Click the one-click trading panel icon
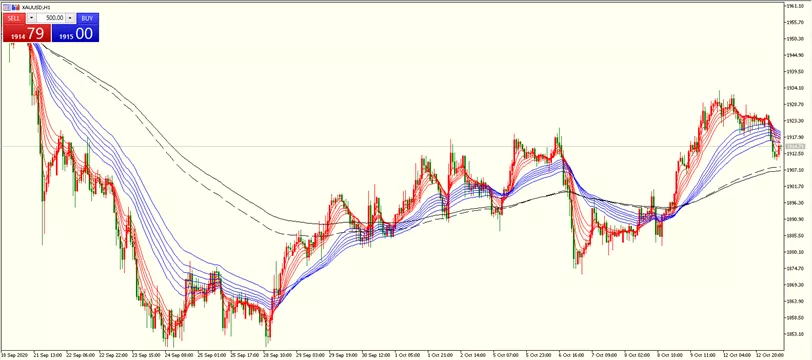Screen dimensions: 812x360 (6, 7)
